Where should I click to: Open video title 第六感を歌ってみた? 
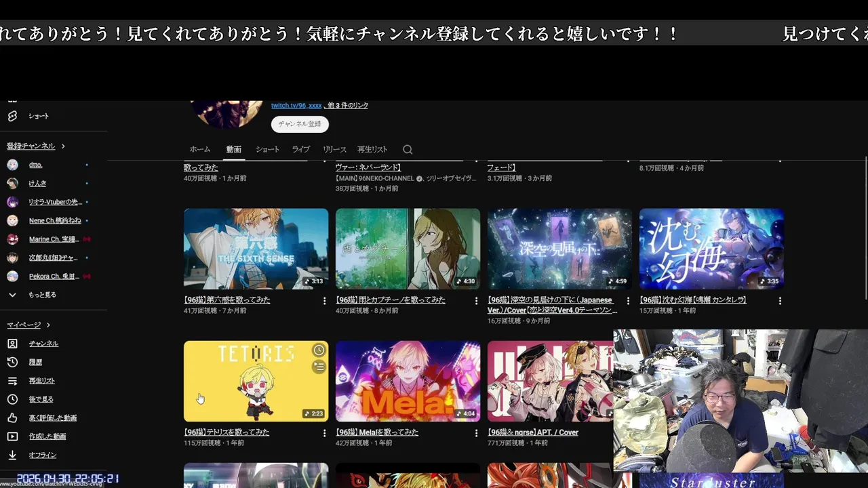227,300
